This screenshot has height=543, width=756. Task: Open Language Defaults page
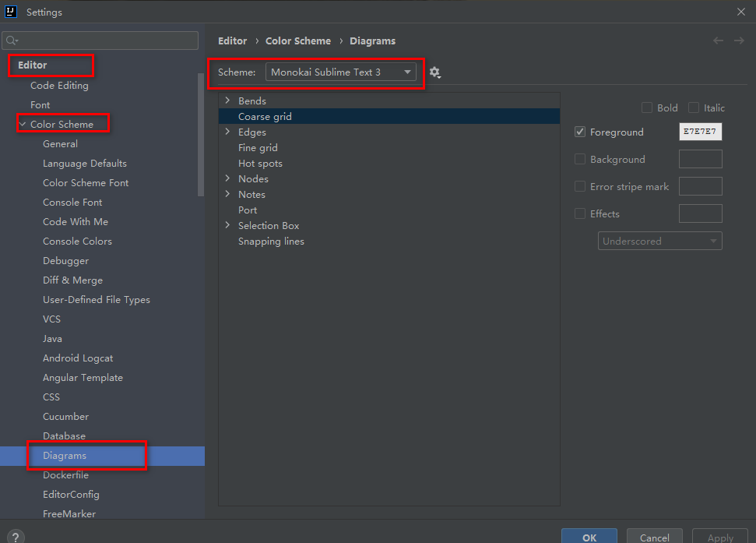point(85,164)
